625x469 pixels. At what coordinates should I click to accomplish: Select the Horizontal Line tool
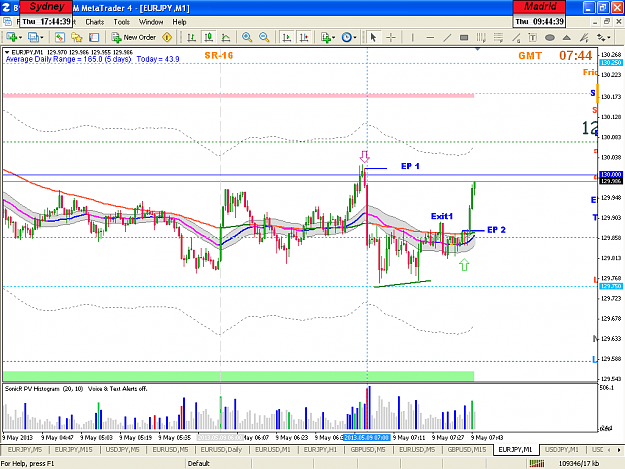430,37
